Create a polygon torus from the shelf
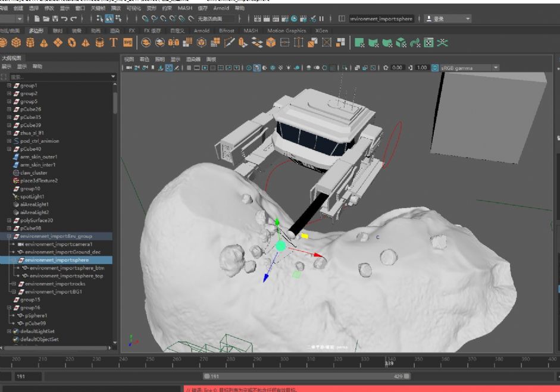 [x=72, y=43]
